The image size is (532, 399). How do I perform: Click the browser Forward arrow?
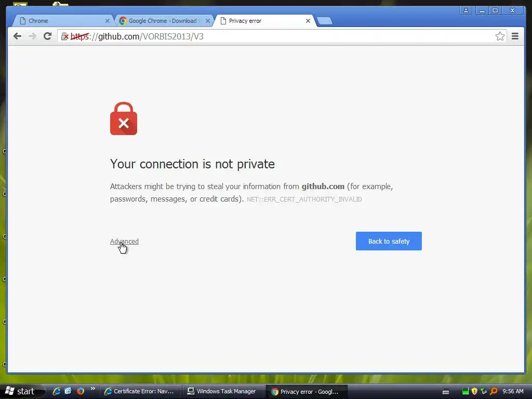tap(32, 36)
